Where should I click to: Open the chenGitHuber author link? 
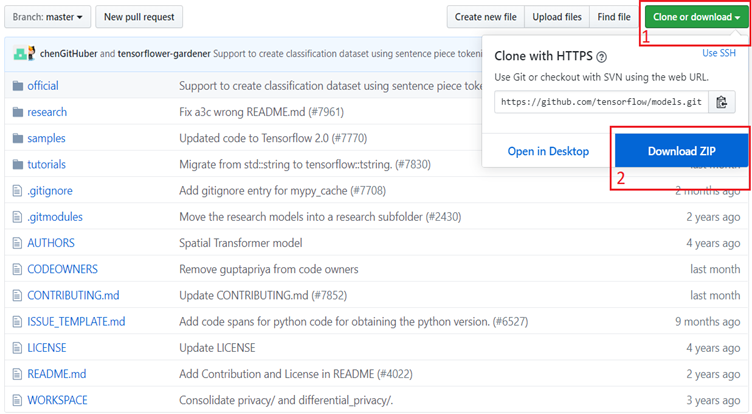pyautogui.click(x=69, y=54)
